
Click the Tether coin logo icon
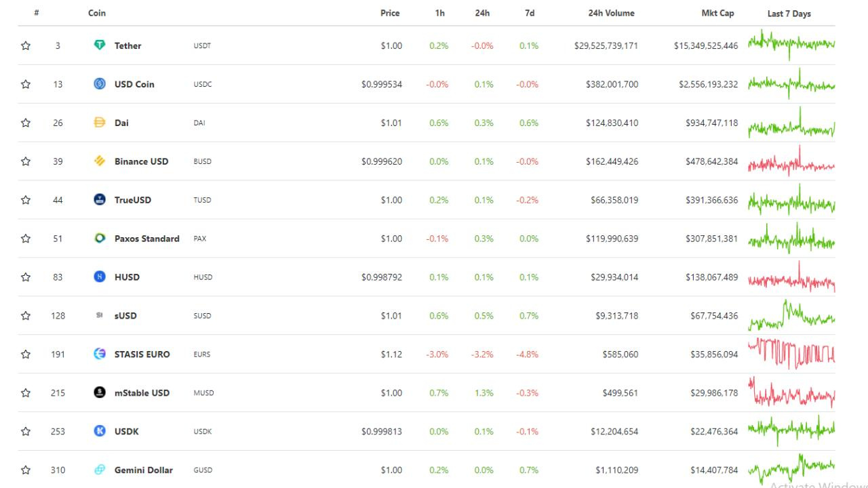click(100, 45)
